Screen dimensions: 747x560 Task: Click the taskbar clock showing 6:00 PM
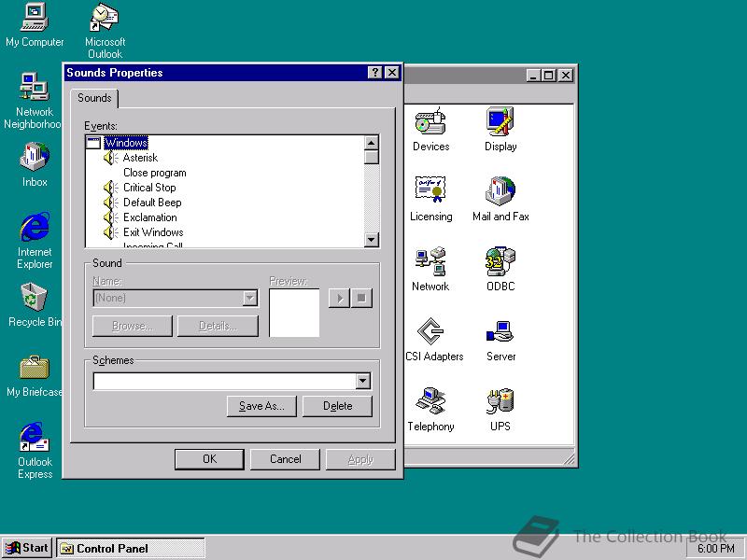pyautogui.click(x=716, y=549)
